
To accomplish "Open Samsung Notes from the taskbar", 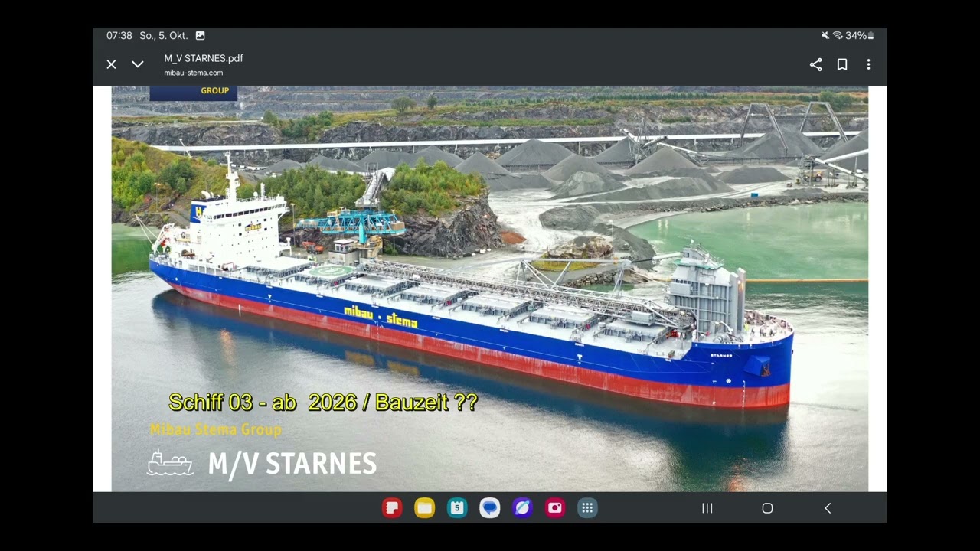I will coord(392,507).
